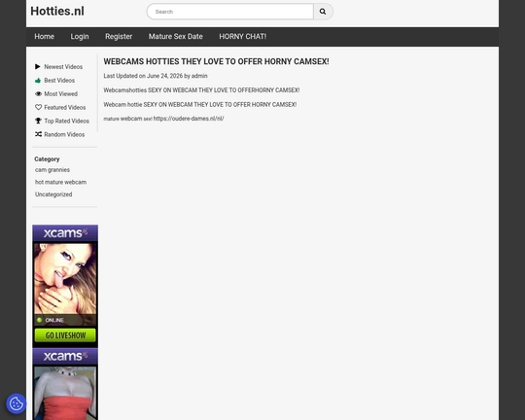Open the HORNY CHAT! menu item
Image resolution: width=525 pixels, height=420 pixels.
pyautogui.click(x=243, y=37)
